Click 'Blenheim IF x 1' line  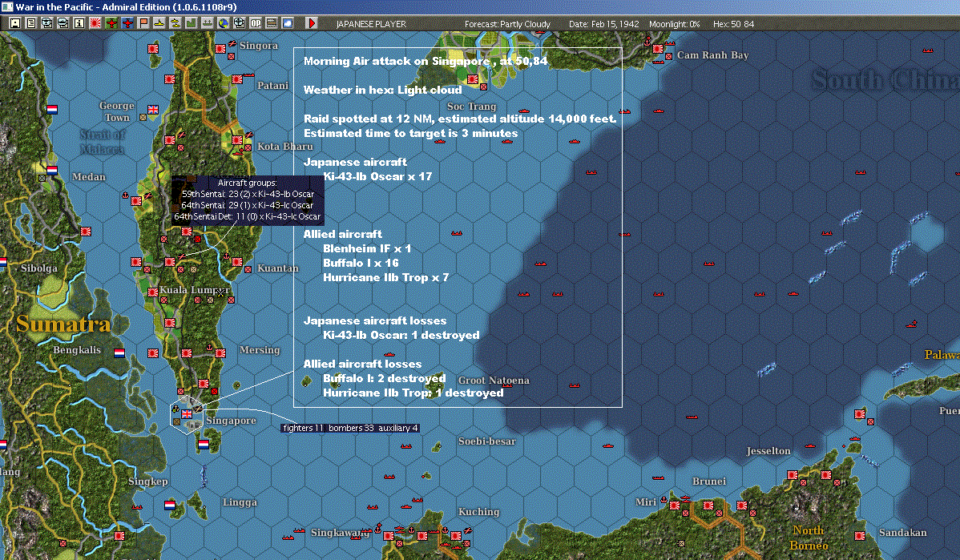367,248
